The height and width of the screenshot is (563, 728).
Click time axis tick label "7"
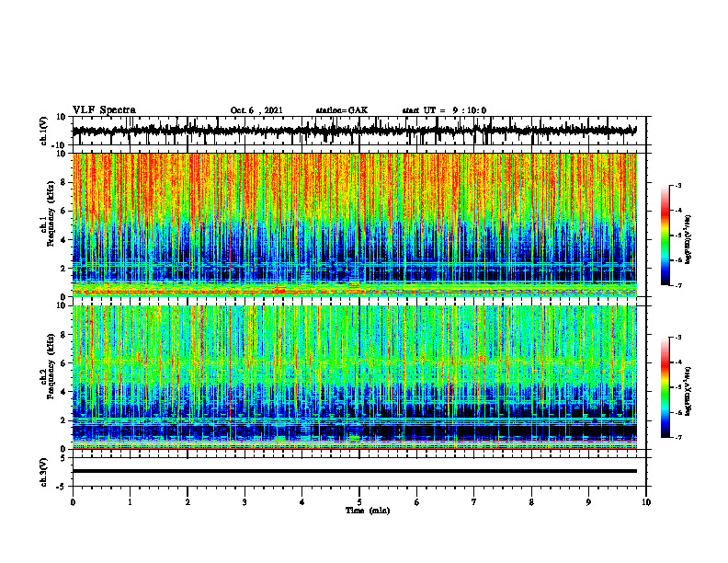474,502
